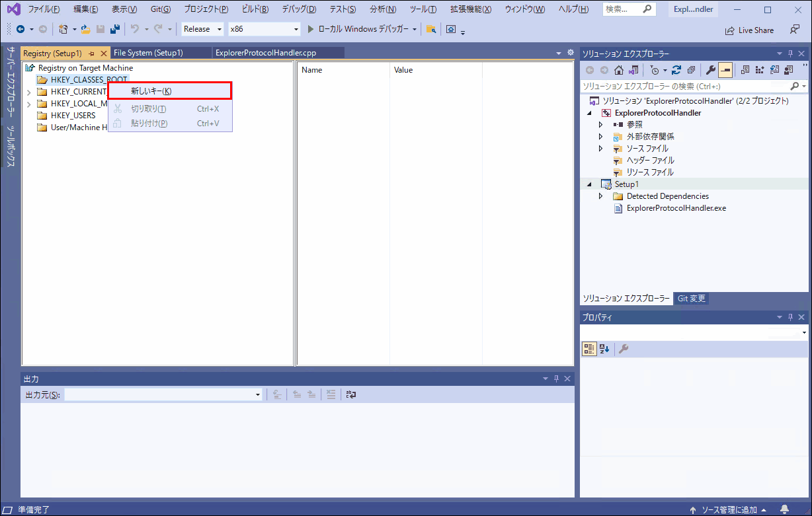This screenshot has height=516, width=812.
Task: Click the open file folder icon
Action: 86,29
